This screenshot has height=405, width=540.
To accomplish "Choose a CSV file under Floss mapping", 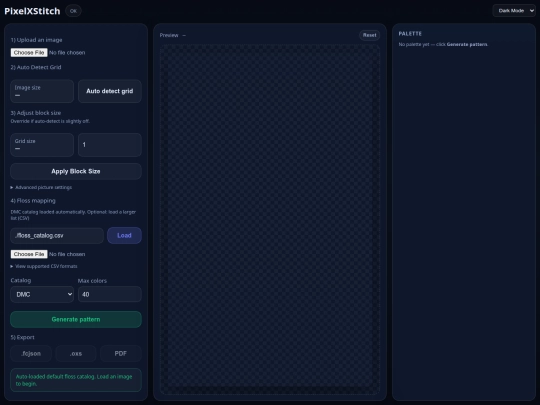I will click(29, 254).
